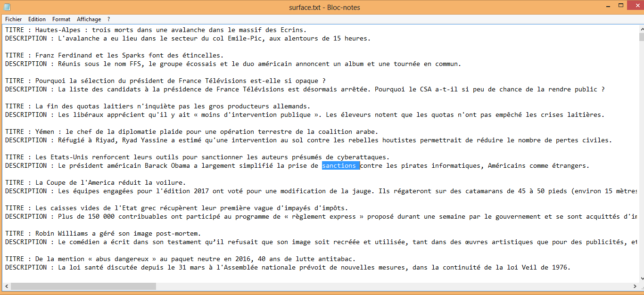Click in the Yémen title line

[x=192, y=131]
